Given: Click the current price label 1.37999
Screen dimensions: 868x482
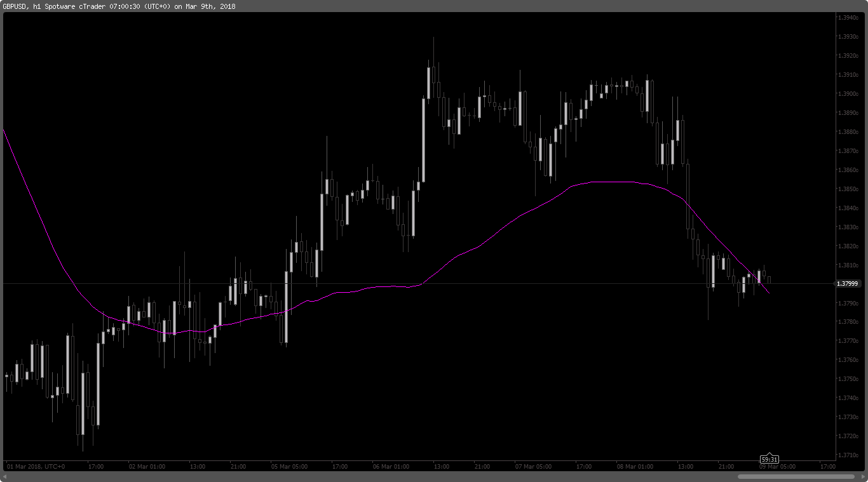Looking at the screenshot, I should tap(848, 284).
